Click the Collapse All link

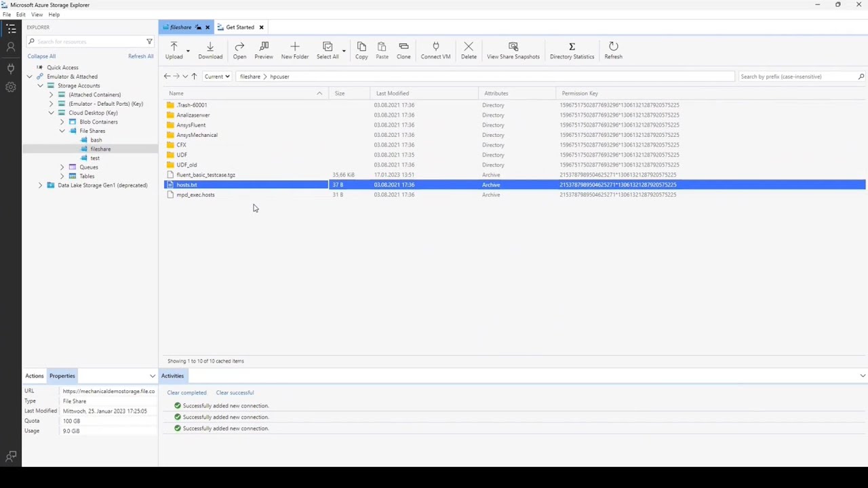pos(41,56)
